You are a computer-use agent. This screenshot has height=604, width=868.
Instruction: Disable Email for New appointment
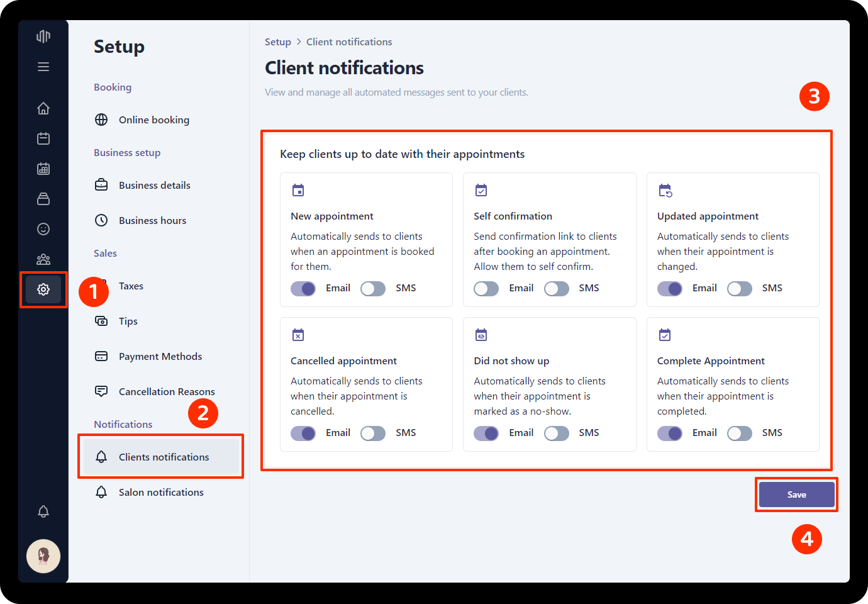coord(303,289)
